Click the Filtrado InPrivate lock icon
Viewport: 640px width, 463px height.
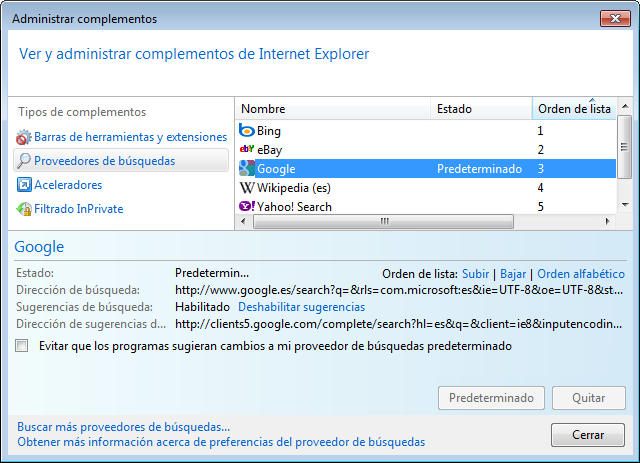[x=24, y=209]
